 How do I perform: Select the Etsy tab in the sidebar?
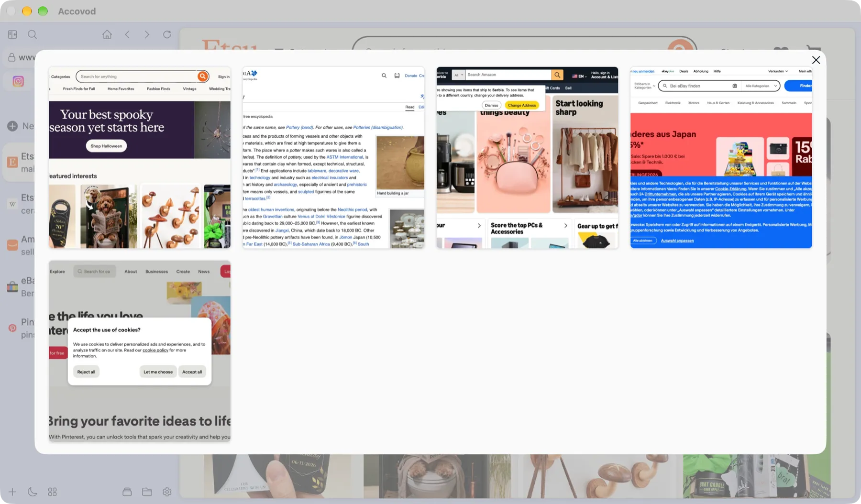pyautogui.click(x=19, y=162)
